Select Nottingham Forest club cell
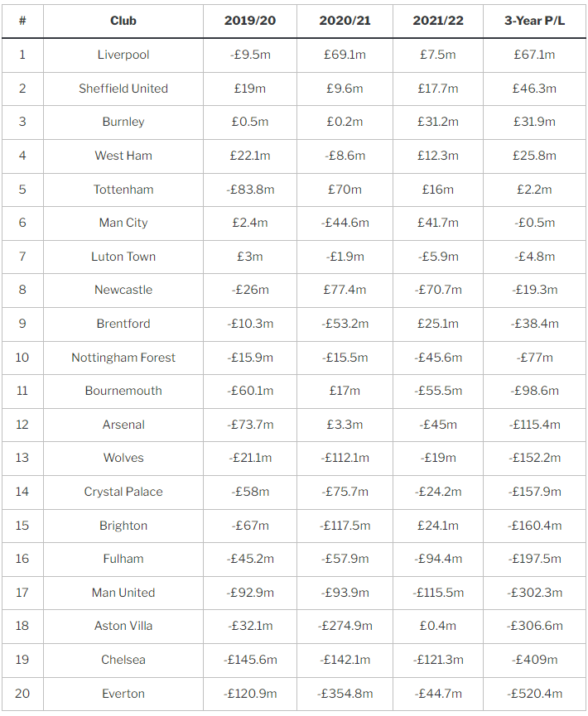The height and width of the screenshot is (716, 588). click(123, 358)
